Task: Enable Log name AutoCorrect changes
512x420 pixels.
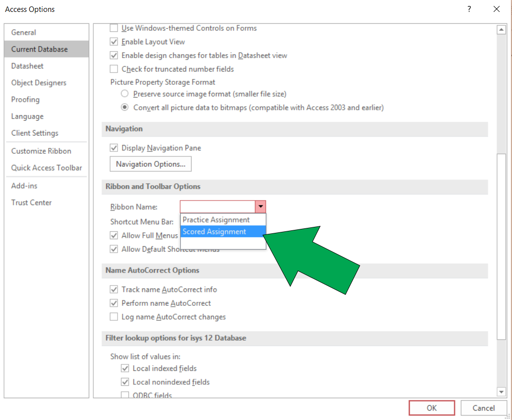Action: tap(114, 317)
